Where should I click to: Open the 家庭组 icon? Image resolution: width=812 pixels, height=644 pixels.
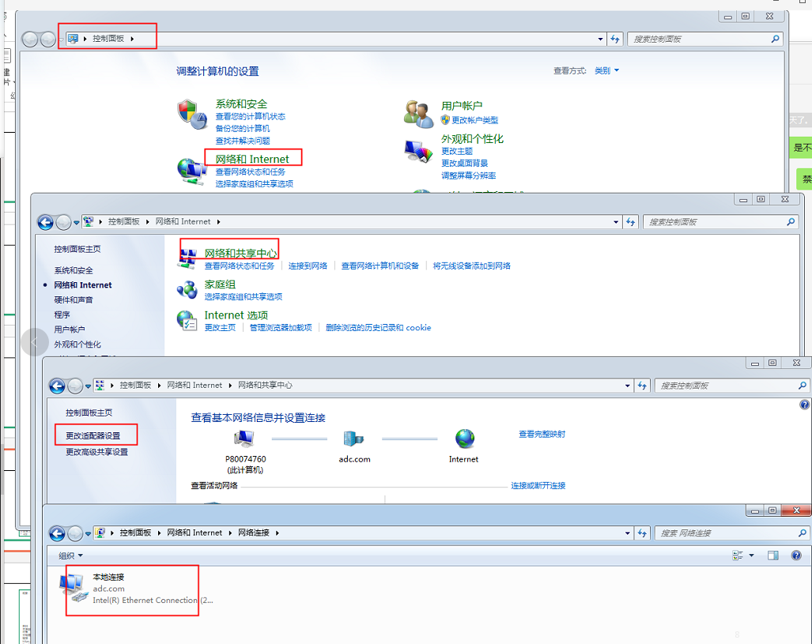(187, 290)
